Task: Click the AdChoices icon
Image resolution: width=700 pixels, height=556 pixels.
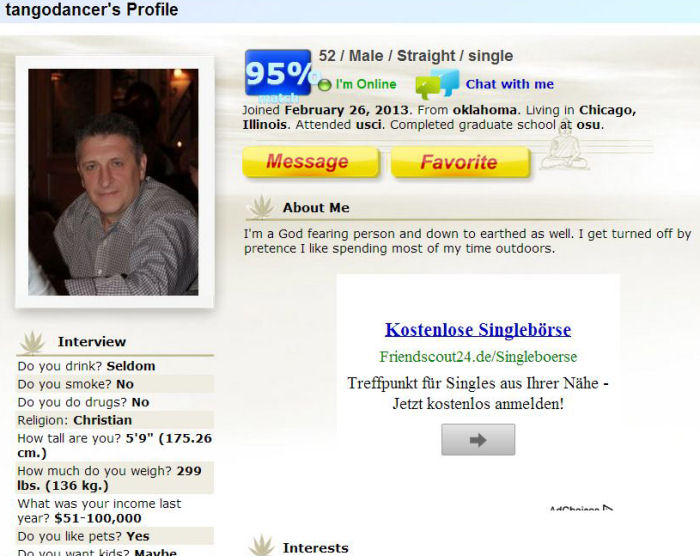Action: pyautogui.click(x=608, y=508)
